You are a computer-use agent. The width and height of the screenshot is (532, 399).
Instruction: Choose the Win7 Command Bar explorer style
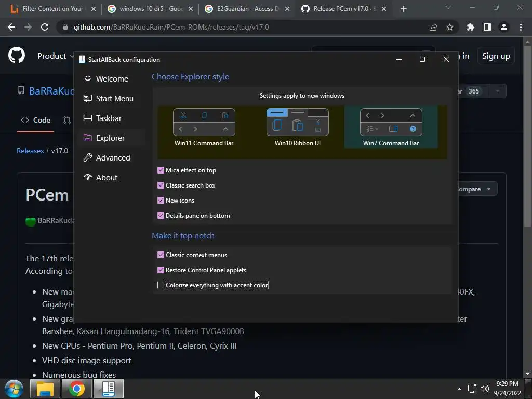tap(391, 127)
